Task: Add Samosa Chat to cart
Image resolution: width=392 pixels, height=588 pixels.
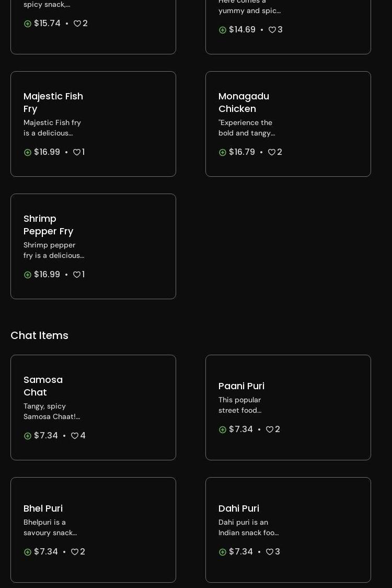Action: (x=28, y=436)
